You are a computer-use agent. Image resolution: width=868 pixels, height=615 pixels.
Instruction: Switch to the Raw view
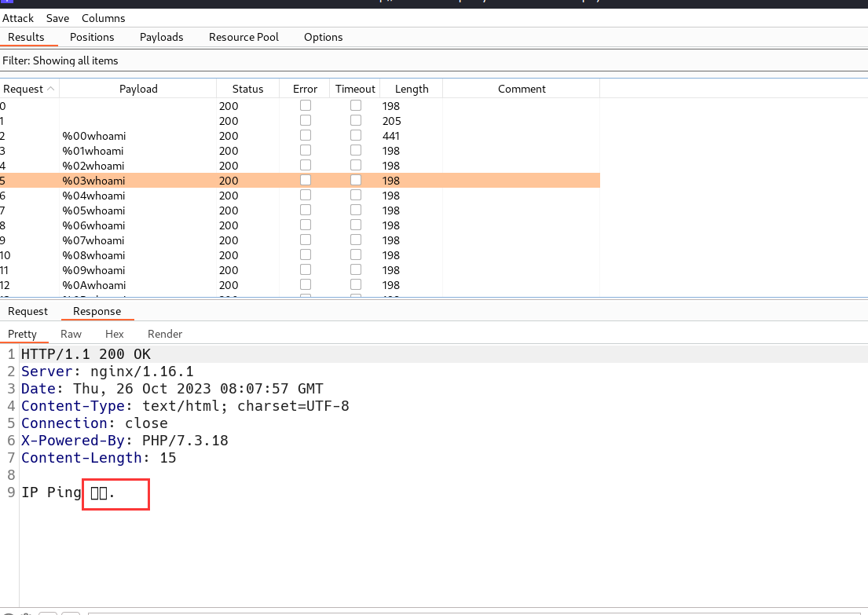71,334
